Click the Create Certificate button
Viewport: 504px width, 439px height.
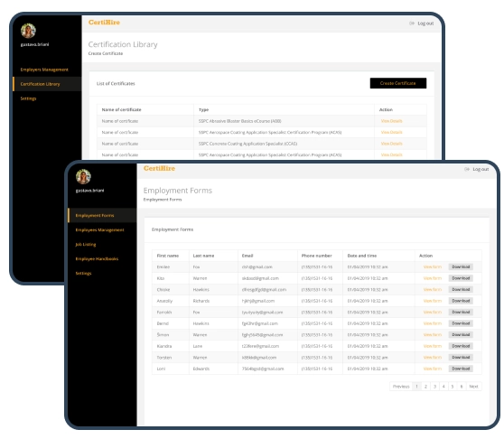(x=398, y=83)
